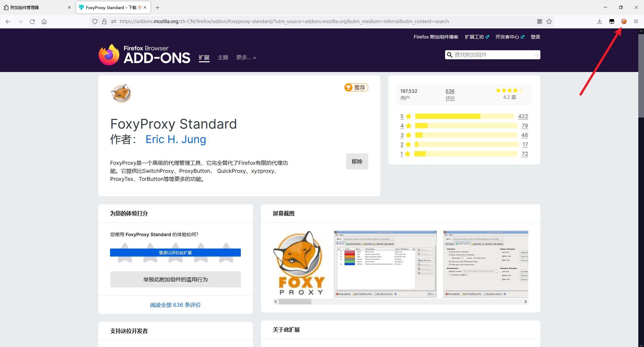Open the 636 评价 link in stats
This screenshot has height=347, width=644.
click(450, 94)
